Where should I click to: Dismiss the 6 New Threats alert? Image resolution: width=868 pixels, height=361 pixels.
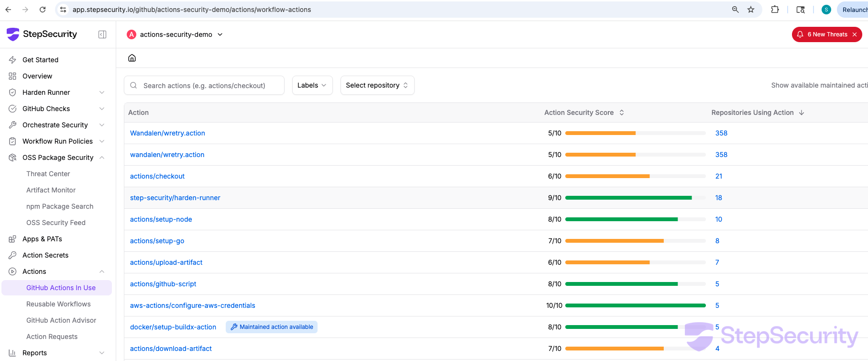(855, 34)
